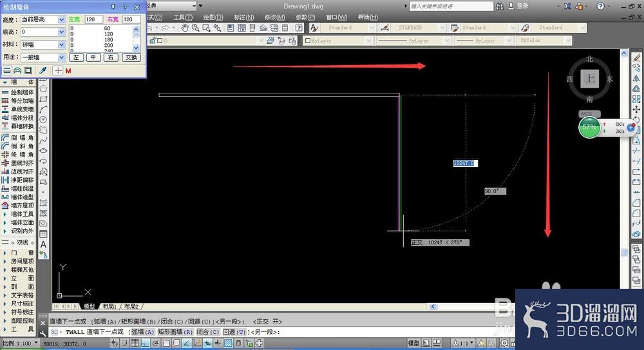The image size is (644, 350).
Task: Click the Pan hand tool in toolbar
Action: (x=185, y=28)
